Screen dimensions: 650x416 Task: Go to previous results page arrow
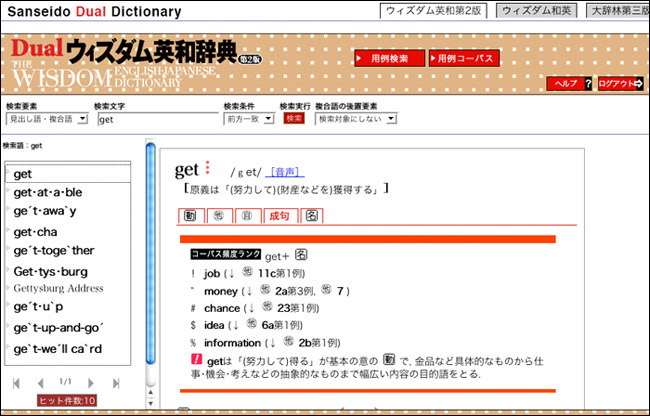click(40, 383)
